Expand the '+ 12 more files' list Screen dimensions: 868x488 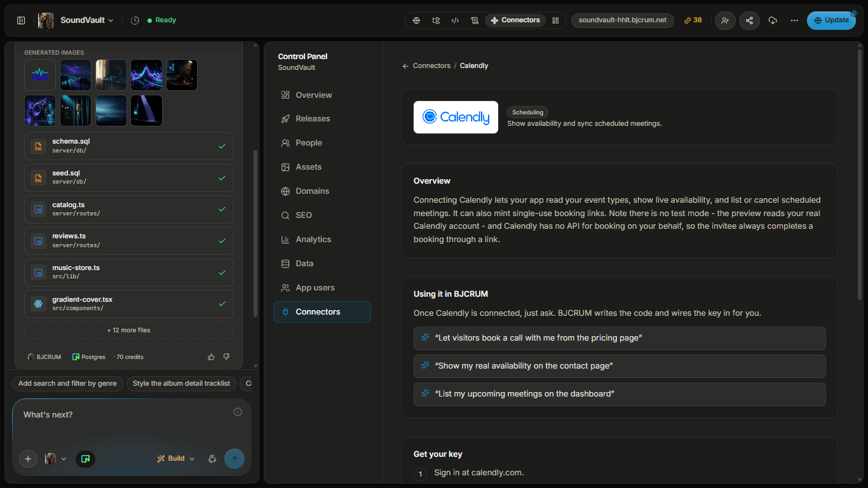[x=128, y=330]
